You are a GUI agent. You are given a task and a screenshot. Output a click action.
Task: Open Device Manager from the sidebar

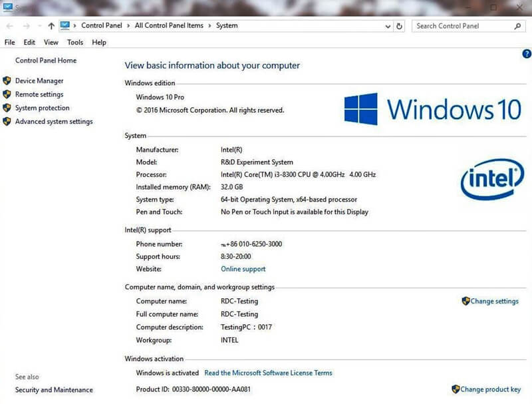tap(39, 81)
